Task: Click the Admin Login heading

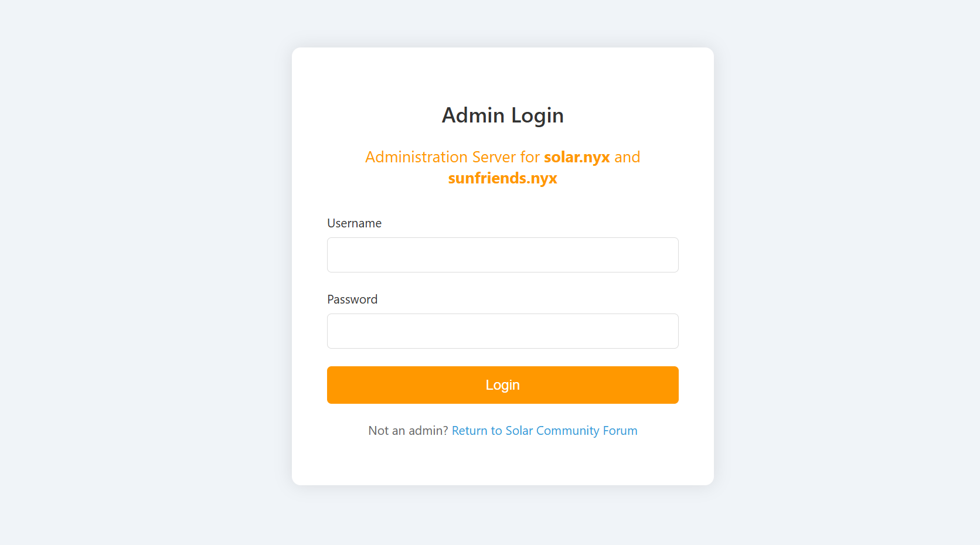Action: click(x=502, y=115)
